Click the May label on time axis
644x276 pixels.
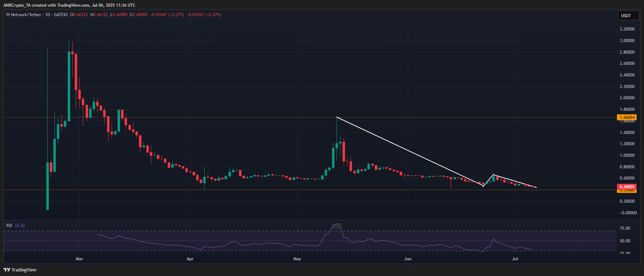point(297,259)
